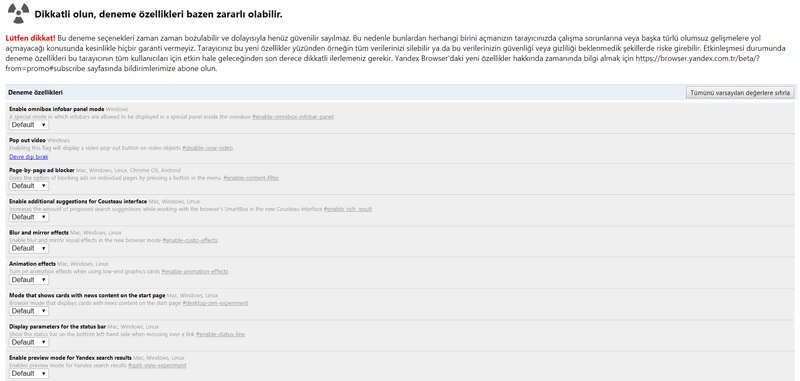The image size is (800, 381).
Task: Click the 'Pop out video' flag title
Action: tap(28, 140)
